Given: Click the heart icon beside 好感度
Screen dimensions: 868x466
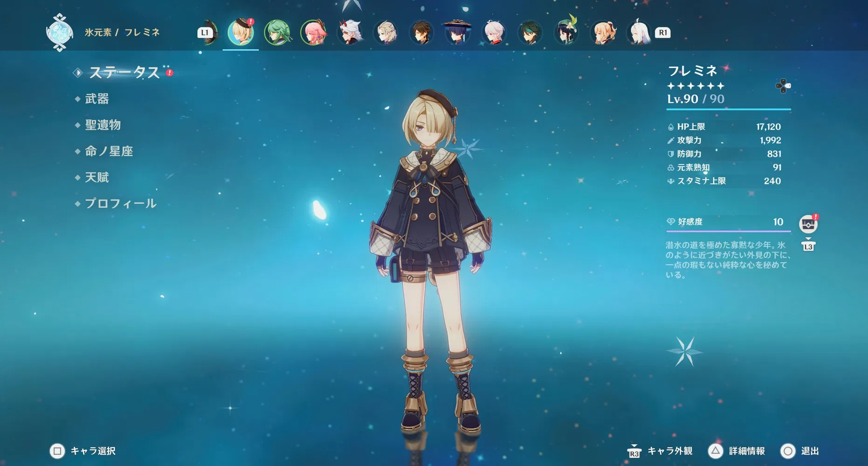Looking at the screenshot, I should tap(671, 221).
